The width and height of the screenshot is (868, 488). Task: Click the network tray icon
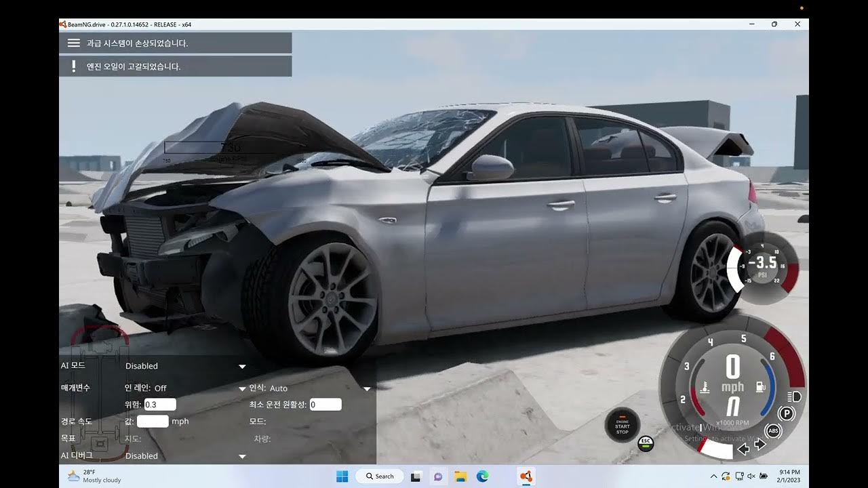coord(739,476)
